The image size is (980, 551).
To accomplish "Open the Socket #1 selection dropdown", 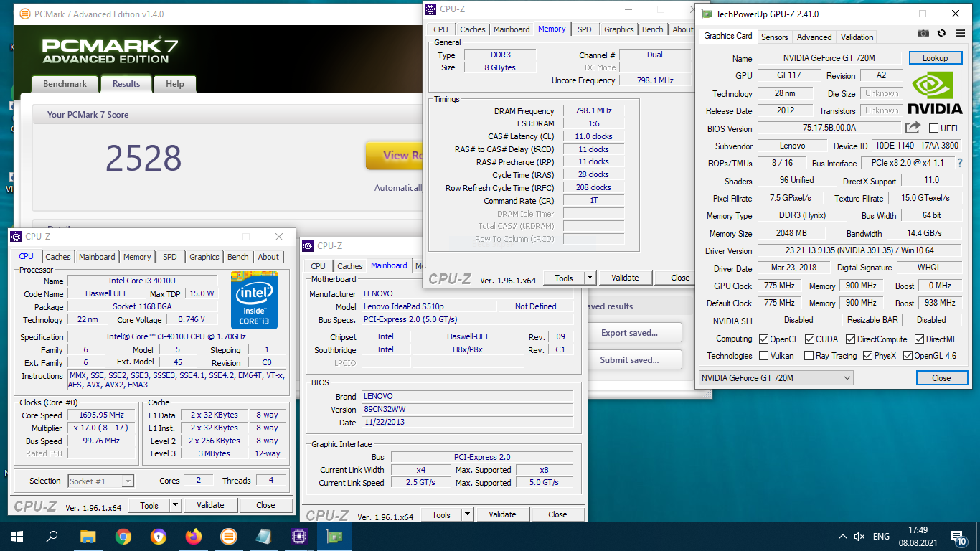I will [x=101, y=481].
